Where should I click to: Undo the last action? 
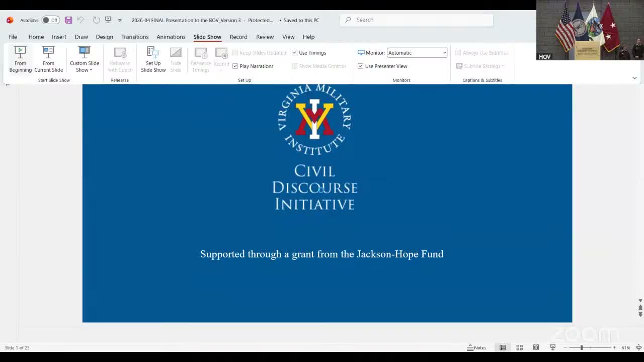pos(80,20)
